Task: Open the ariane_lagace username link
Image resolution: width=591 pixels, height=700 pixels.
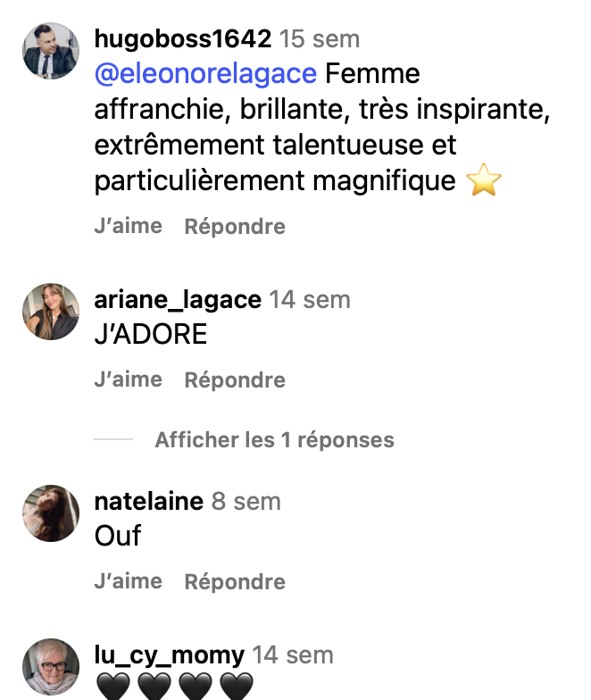Action: [x=178, y=300]
